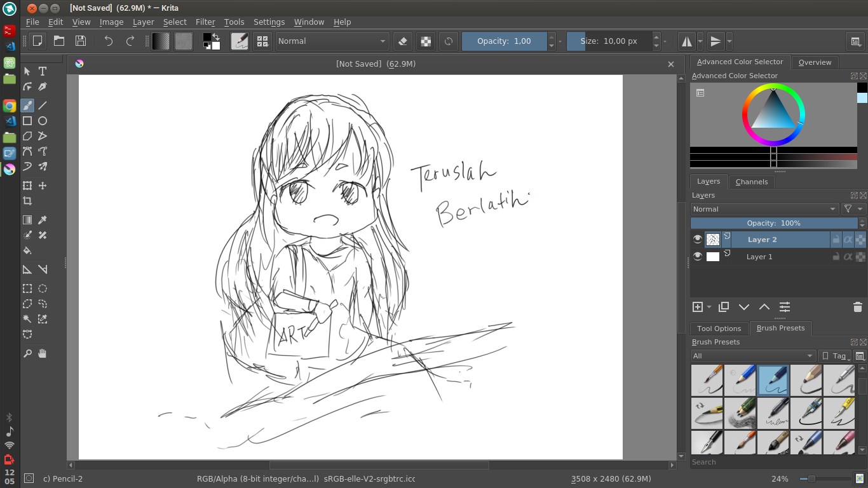Select the Freehand Brush tool
Viewport: 868px width, 488px height.
[27, 105]
